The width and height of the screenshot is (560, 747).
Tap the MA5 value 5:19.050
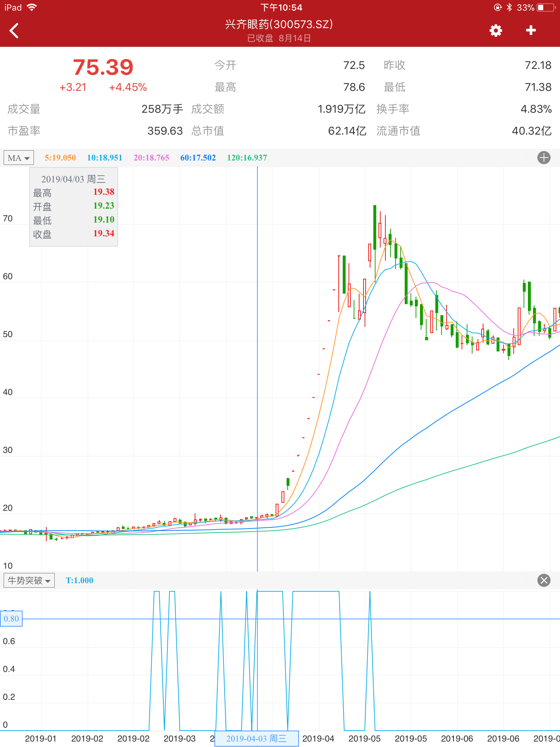pyautogui.click(x=60, y=158)
